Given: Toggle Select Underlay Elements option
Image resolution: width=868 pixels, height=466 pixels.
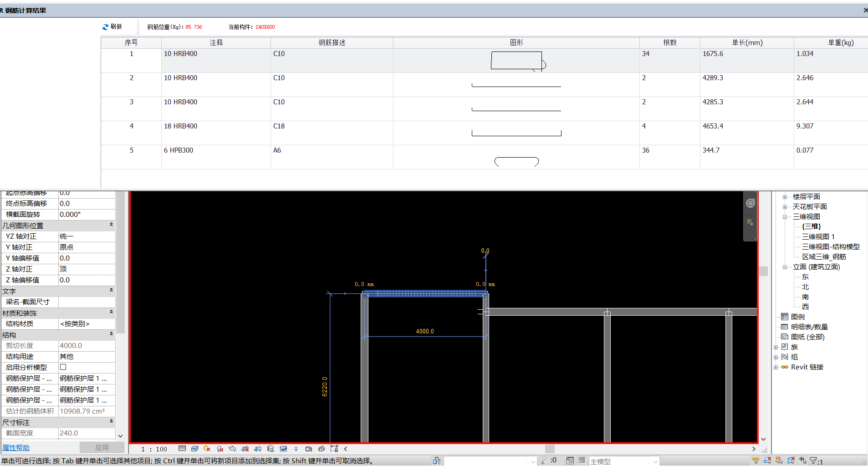Looking at the screenshot, I should point(767,461).
